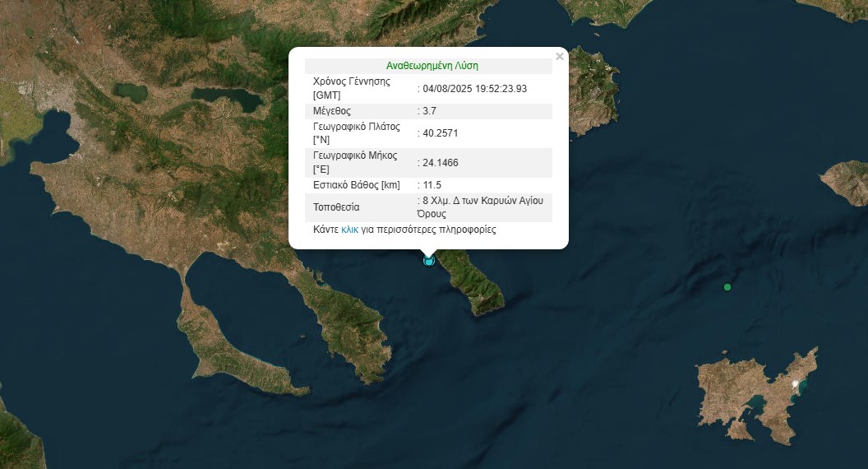Close the earthquake info popup
Screen dimensions: 868x469
(560, 57)
